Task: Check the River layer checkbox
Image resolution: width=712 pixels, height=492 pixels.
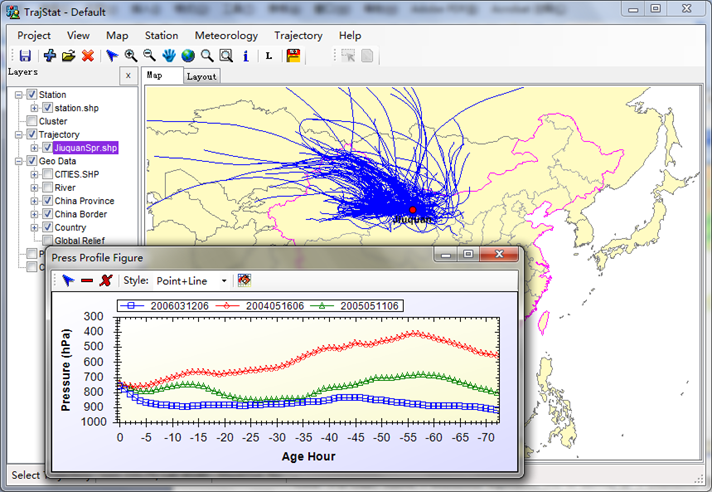Action: click(x=46, y=188)
